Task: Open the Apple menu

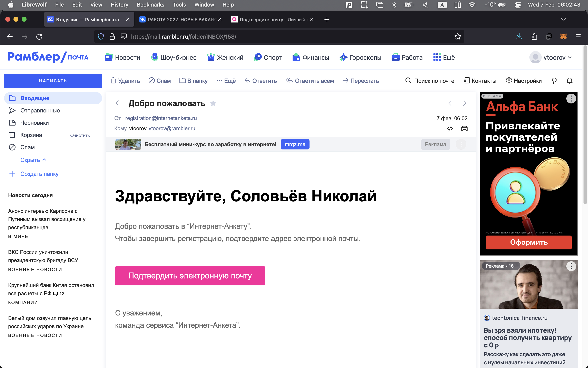Action: click(11, 5)
